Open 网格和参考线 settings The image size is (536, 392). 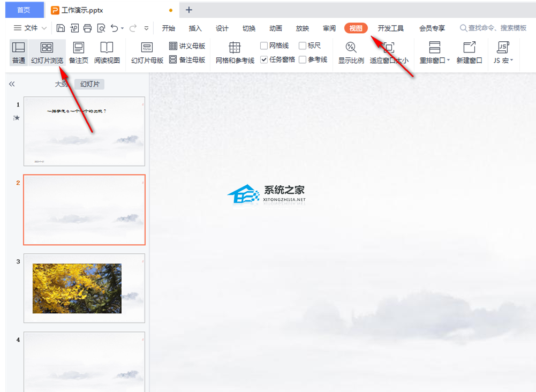tap(235, 52)
